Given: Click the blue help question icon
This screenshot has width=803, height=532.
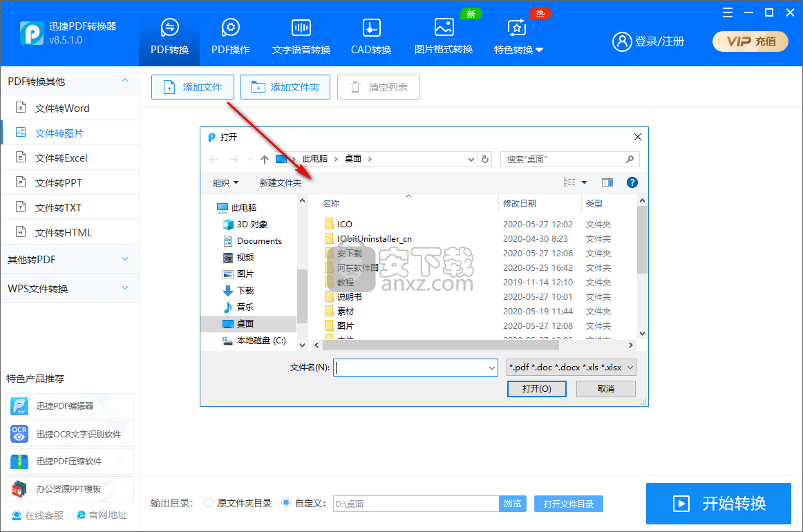Looking at the screenshot, I should [632, 183].
